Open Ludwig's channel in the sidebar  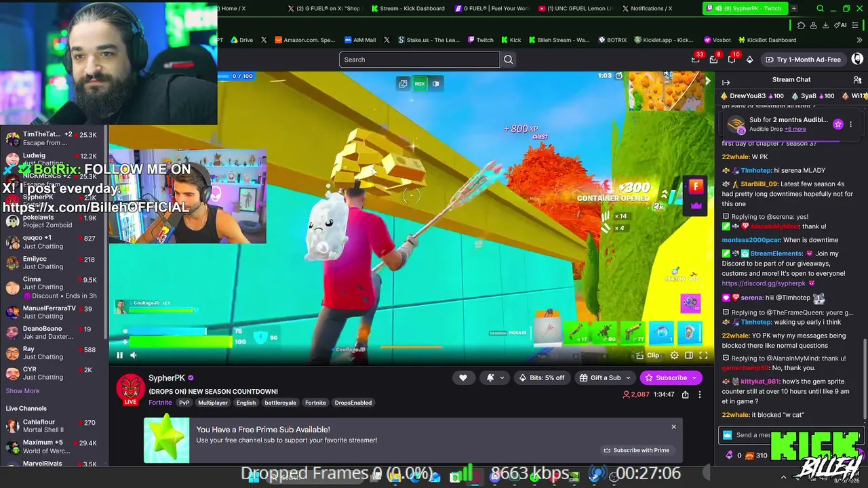[53, 159]
